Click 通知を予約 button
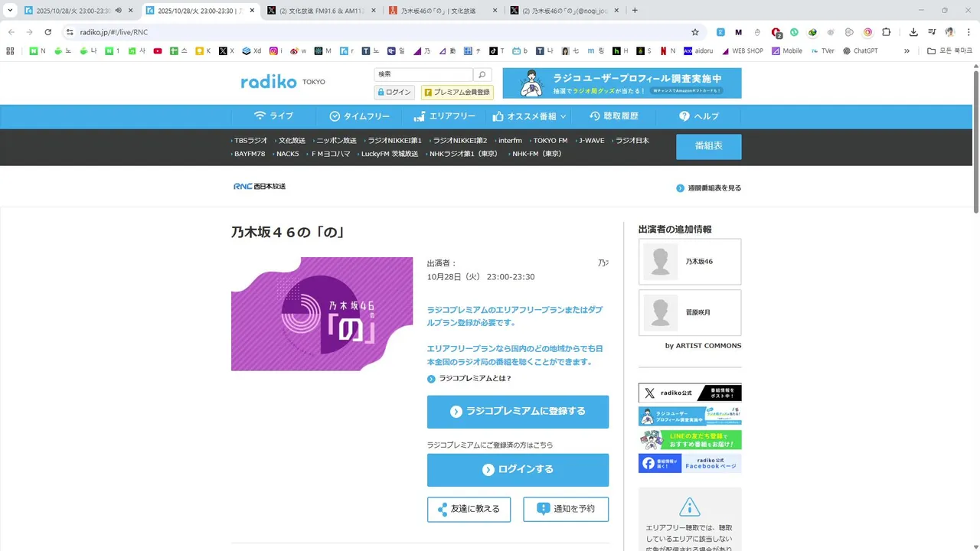This screenshot has width=980, height=551. pyautogui.click(x=566, y=509)
